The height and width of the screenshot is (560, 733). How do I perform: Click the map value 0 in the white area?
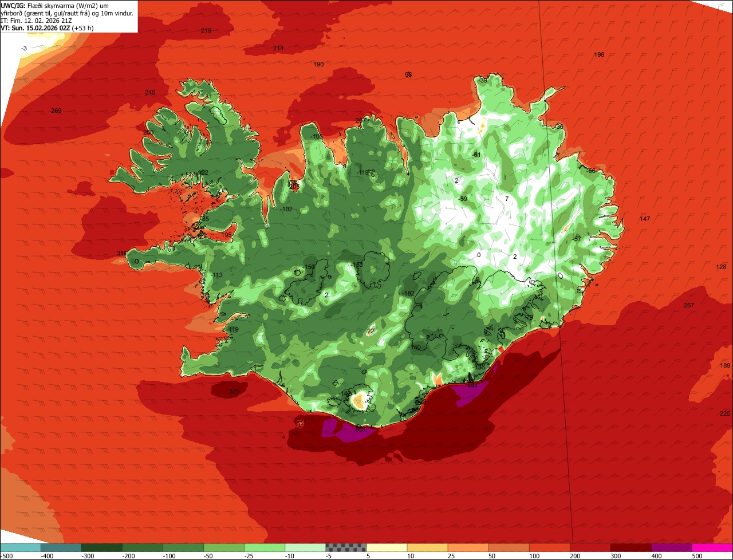479,255
